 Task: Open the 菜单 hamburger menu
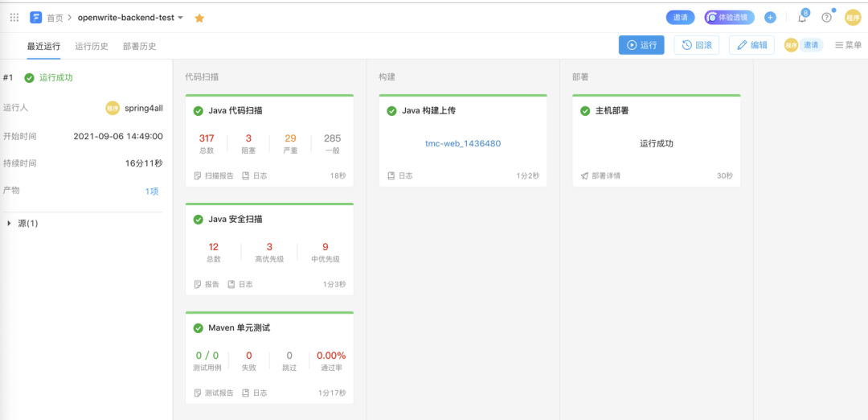click(x=848, y=45)
